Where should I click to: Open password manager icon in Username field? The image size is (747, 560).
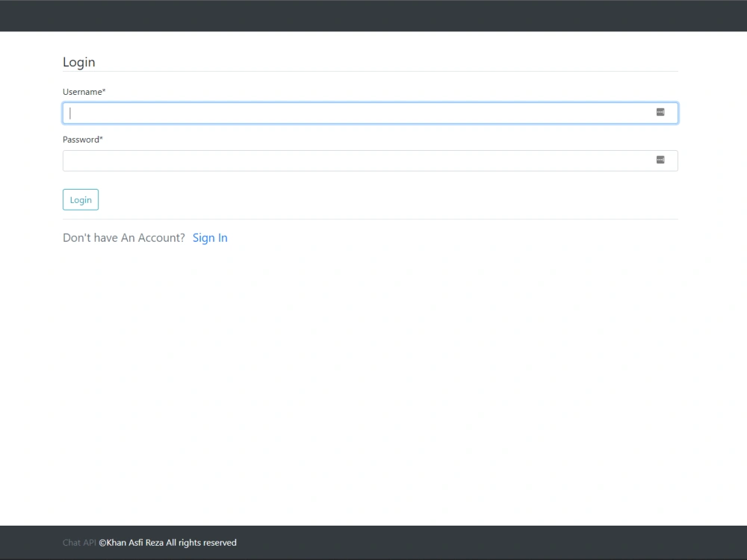point(660,112)
